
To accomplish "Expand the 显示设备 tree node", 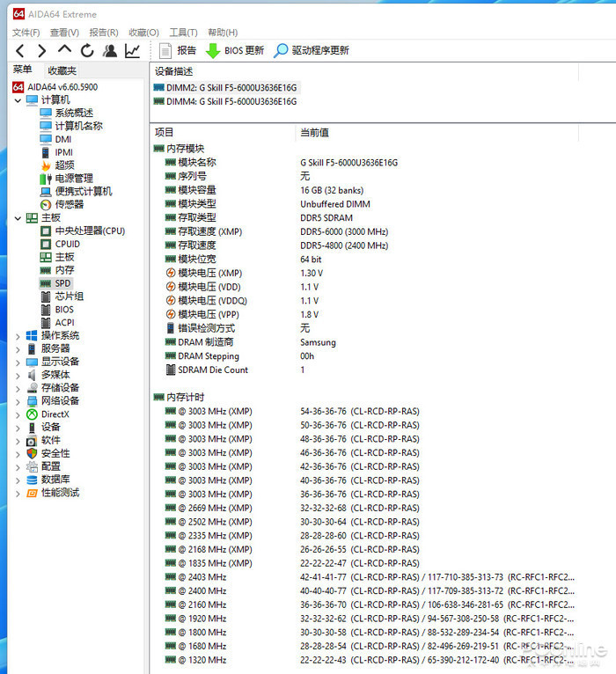I will click(x=18, y=363).
